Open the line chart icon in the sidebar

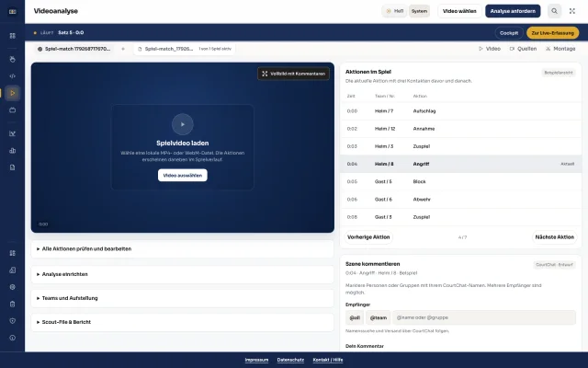12,133
